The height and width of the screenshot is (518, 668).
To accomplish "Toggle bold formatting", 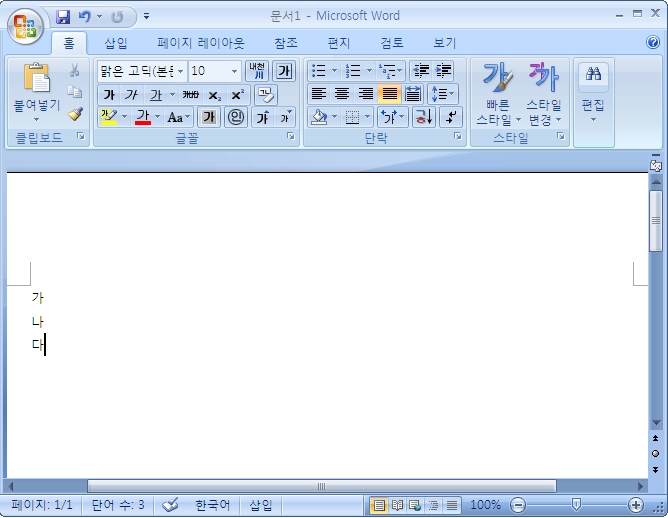I will click(109, 95).
